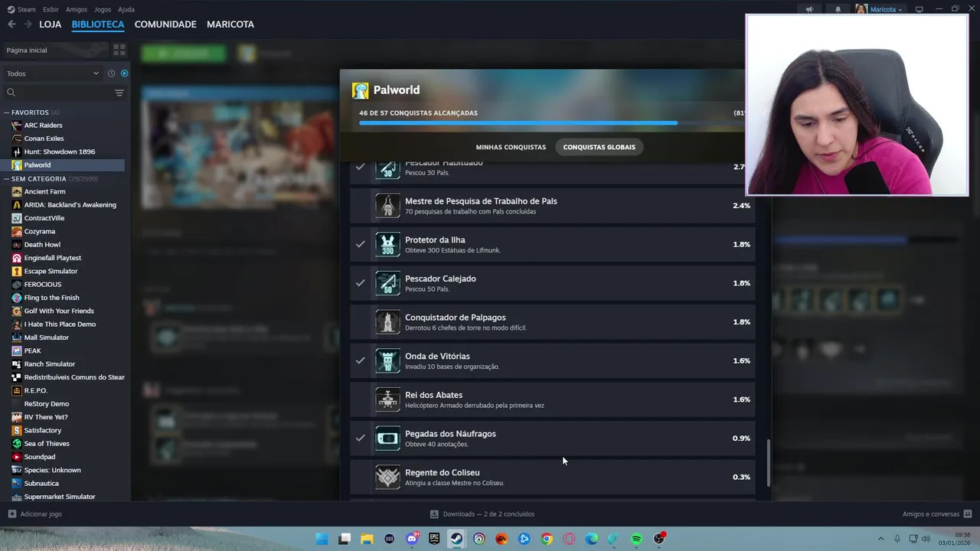This screenshot has width=980, height=551.
Task: Open the Exibir menu
Action: click(51, 9)
